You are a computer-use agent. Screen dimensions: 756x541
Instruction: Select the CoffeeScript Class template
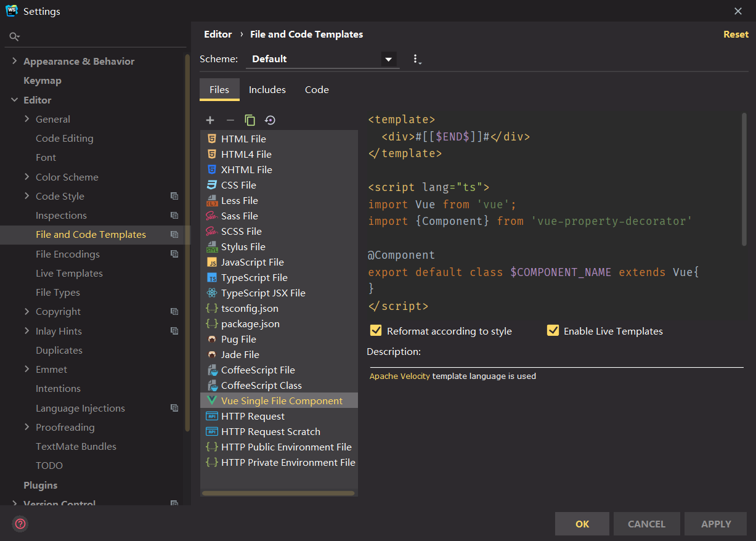click(279, 385)
